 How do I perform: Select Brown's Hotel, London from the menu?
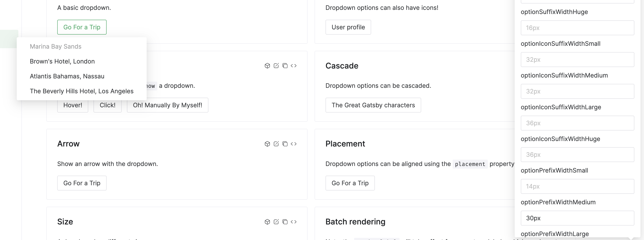click(x=62, y=61)
